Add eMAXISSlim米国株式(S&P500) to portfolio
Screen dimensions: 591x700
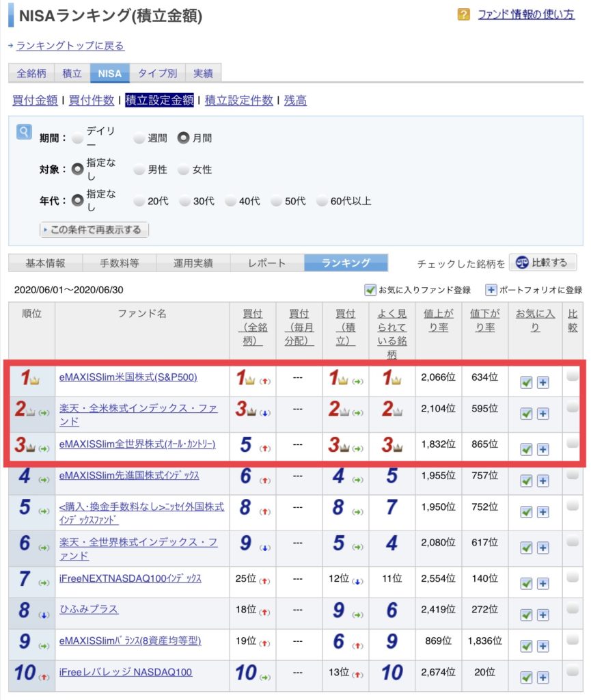(x=542, y=383)
